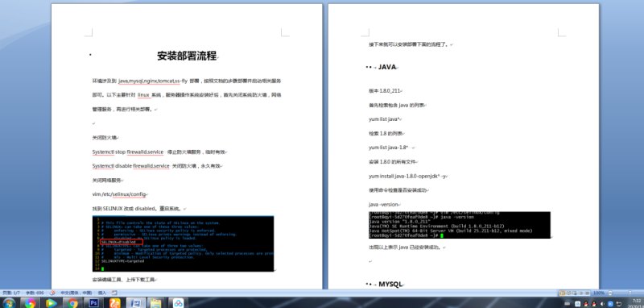Click the line 安装 1.8.0 的所有文件
The width and height of the screenshot is (644, 308).
pos(392,162)
